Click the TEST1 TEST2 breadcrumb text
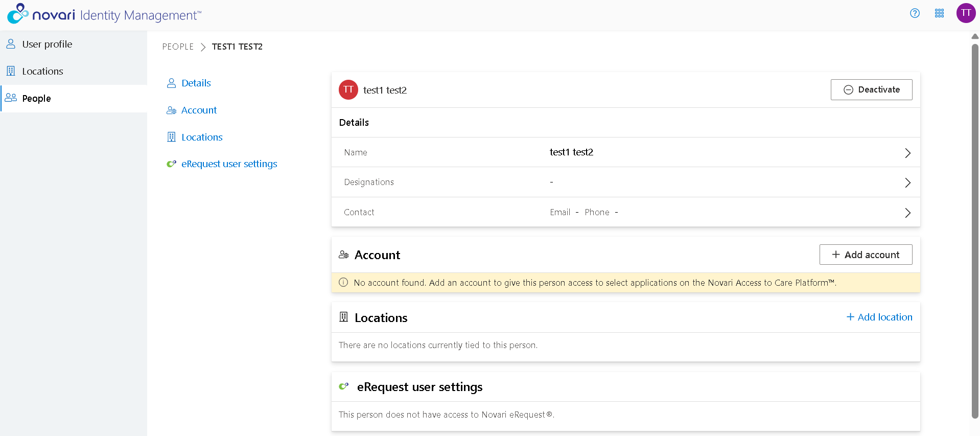 (x=237, y=47)
